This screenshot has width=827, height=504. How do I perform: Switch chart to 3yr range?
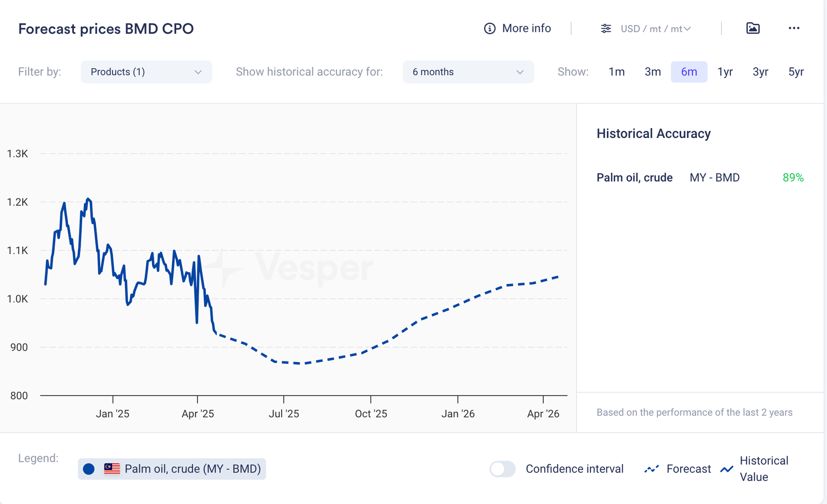(x=760, y=72)
